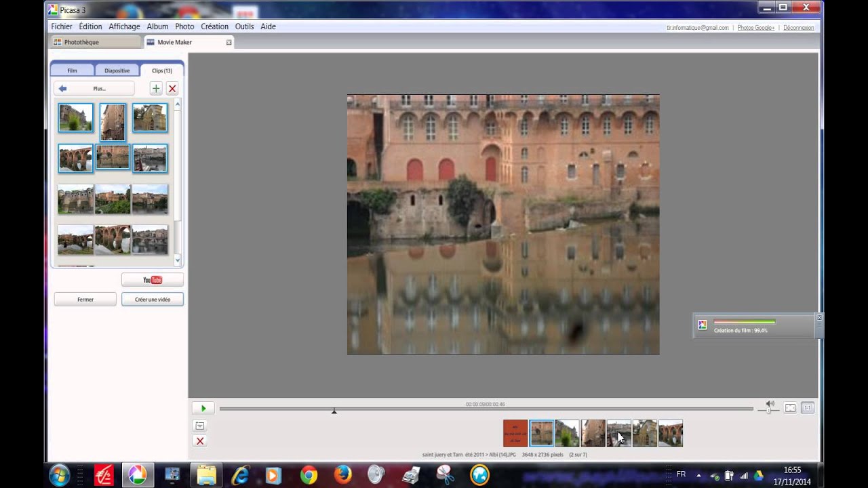Click the large preview image

tap(503, 224)
